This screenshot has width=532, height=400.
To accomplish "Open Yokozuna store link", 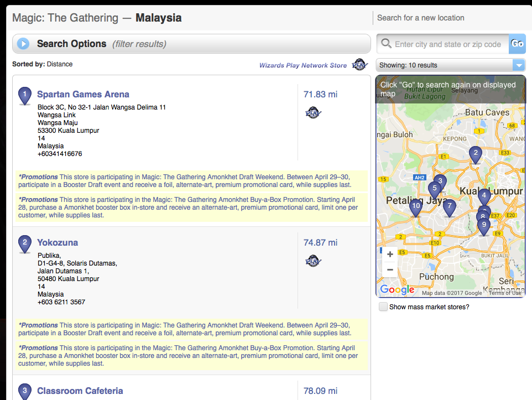I will click(58, 242).
